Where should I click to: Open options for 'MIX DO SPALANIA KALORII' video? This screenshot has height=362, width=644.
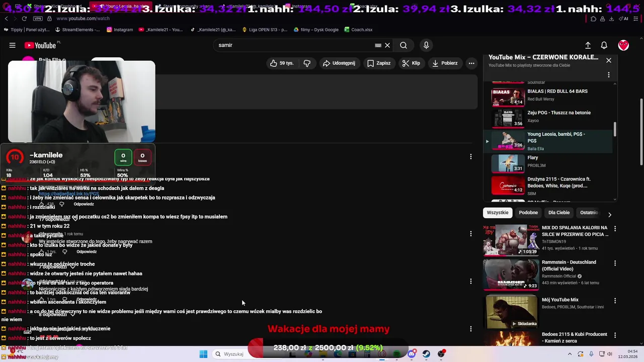click(615, 229)
